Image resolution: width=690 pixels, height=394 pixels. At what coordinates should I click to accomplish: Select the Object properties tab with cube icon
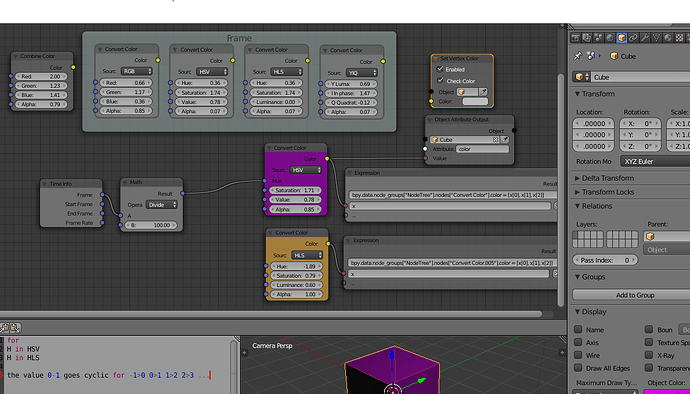click(x=621, y=38)
